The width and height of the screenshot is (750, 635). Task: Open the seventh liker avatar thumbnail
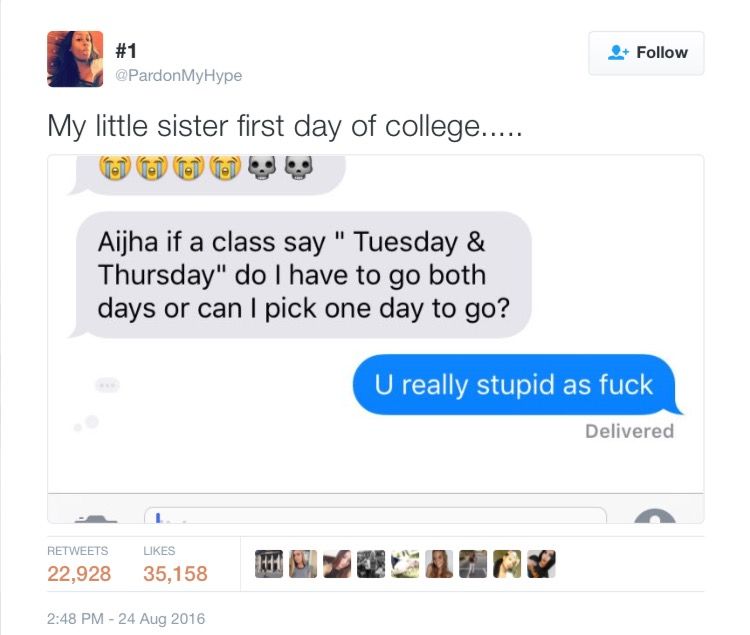(473, 564)
